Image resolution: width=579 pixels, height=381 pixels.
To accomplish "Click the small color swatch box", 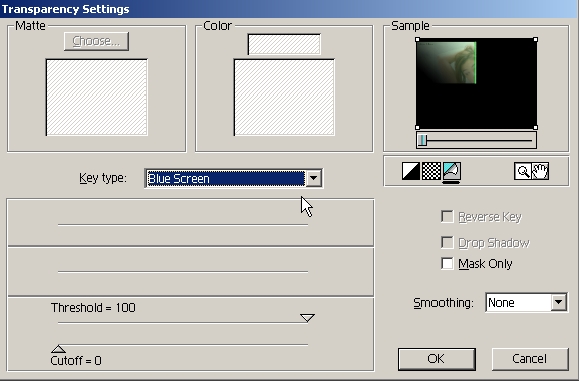I will (284, 44).
